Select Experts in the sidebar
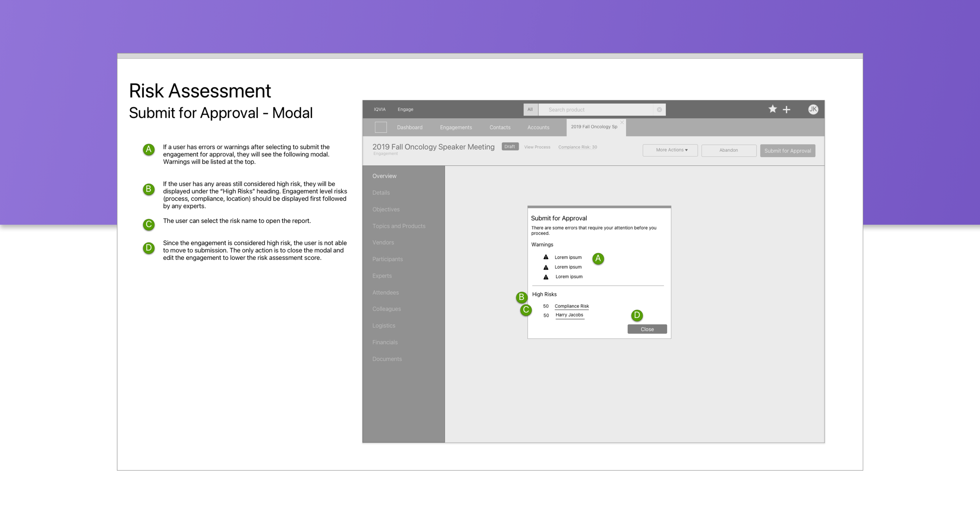This screenshot has width=980, height=524. click(382, 276)
